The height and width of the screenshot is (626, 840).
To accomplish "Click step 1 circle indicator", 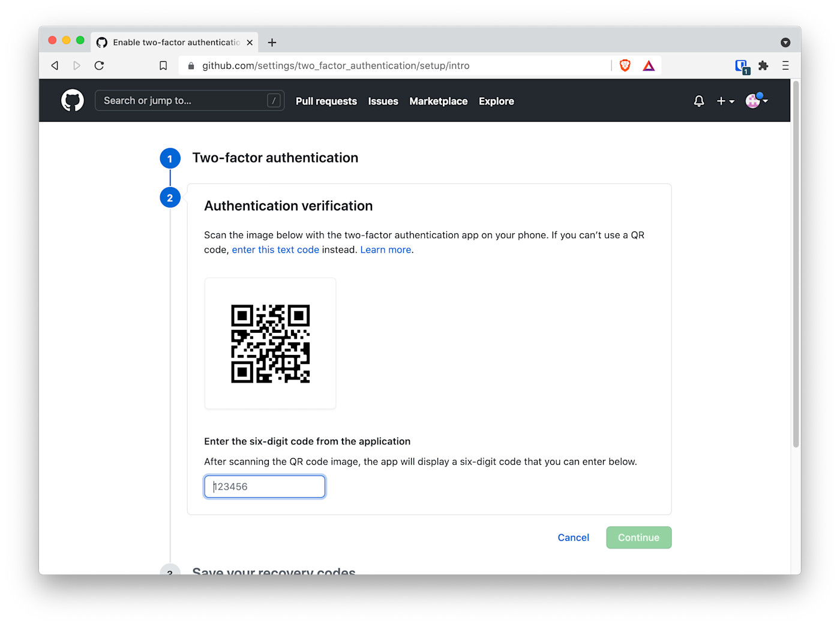I will tap(170, 158).
